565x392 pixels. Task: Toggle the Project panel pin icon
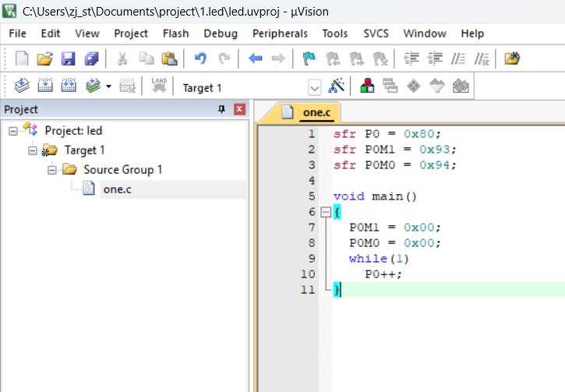[x=221, y=109]
